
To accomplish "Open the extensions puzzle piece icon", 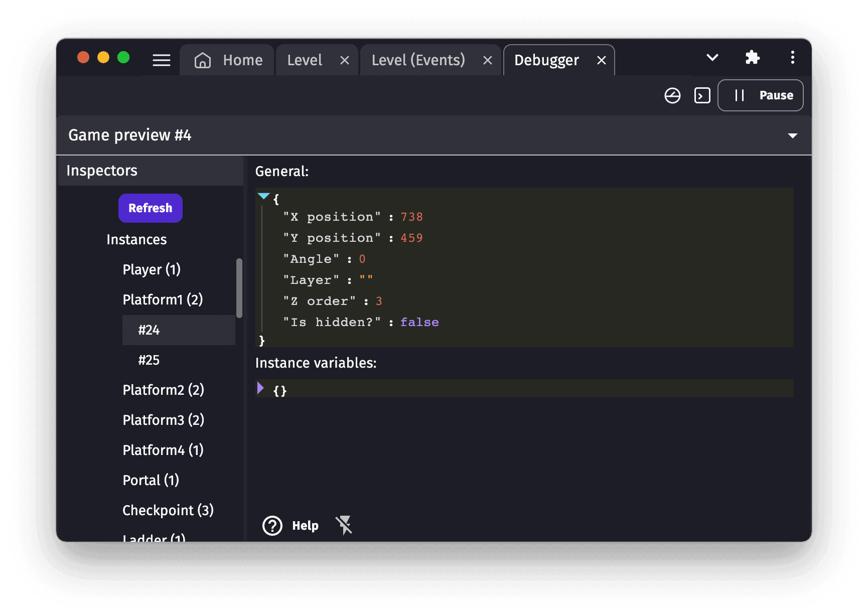I will click(752, 58).
